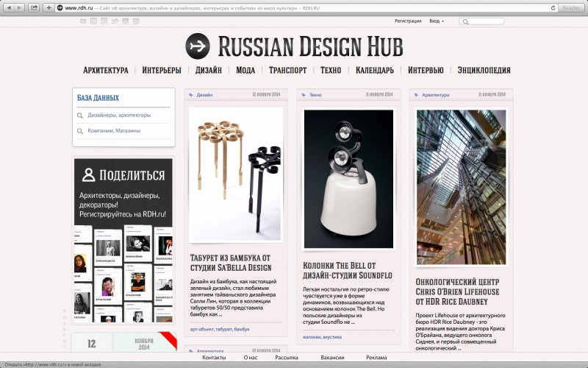Expand the Вход dropdown
The height and width of the screenshot is (368, 588).
[x=437, y=21]
